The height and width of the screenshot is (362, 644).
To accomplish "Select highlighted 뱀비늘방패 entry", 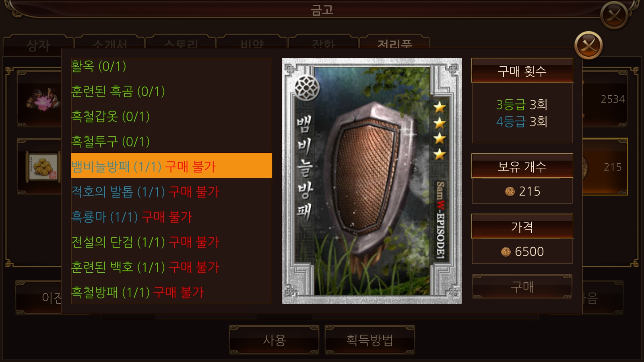I will [171, 166].
